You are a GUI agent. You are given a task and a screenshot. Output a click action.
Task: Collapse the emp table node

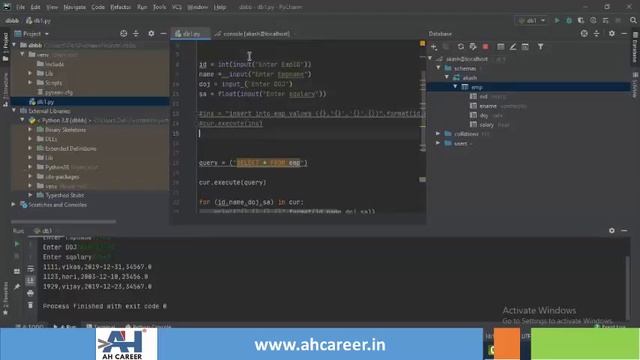click(455, 87)
